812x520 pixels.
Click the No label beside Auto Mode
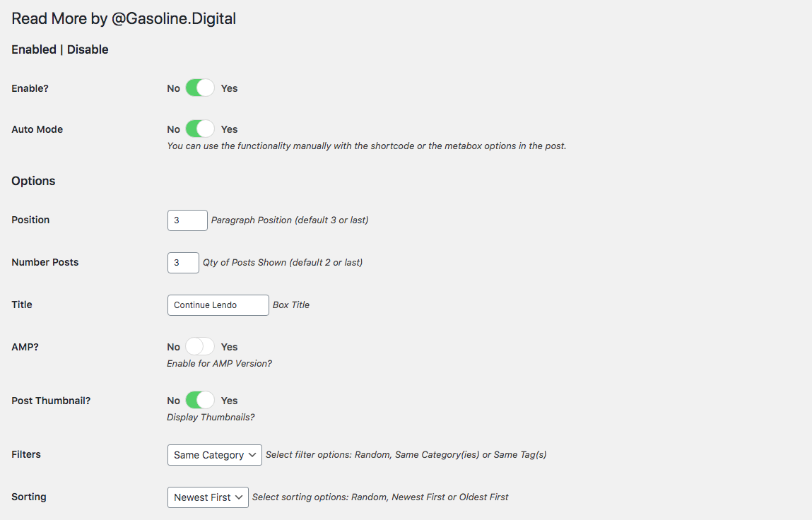[173, 129]
